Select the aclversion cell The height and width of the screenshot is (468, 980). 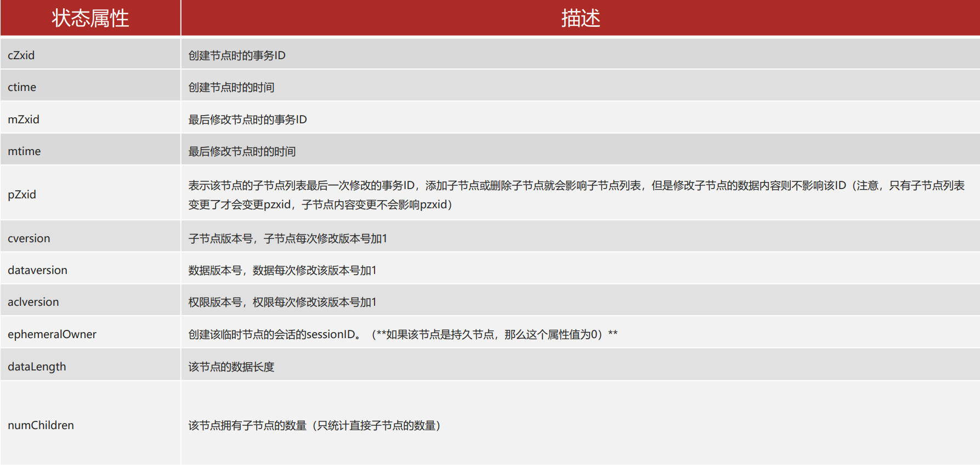(90, 300)
